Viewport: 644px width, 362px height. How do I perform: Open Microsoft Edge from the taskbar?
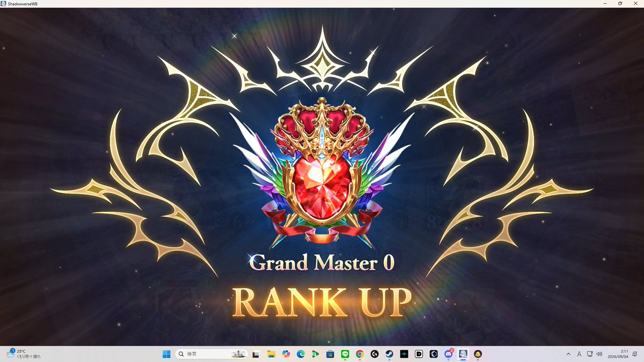point(301,354)
